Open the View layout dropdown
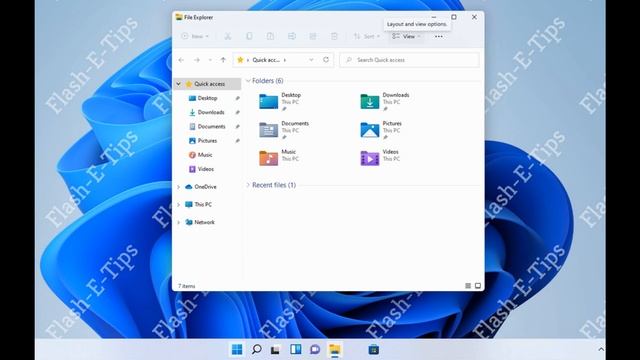The width and height of the screenshot is (640, 360). tap(406, 36)
